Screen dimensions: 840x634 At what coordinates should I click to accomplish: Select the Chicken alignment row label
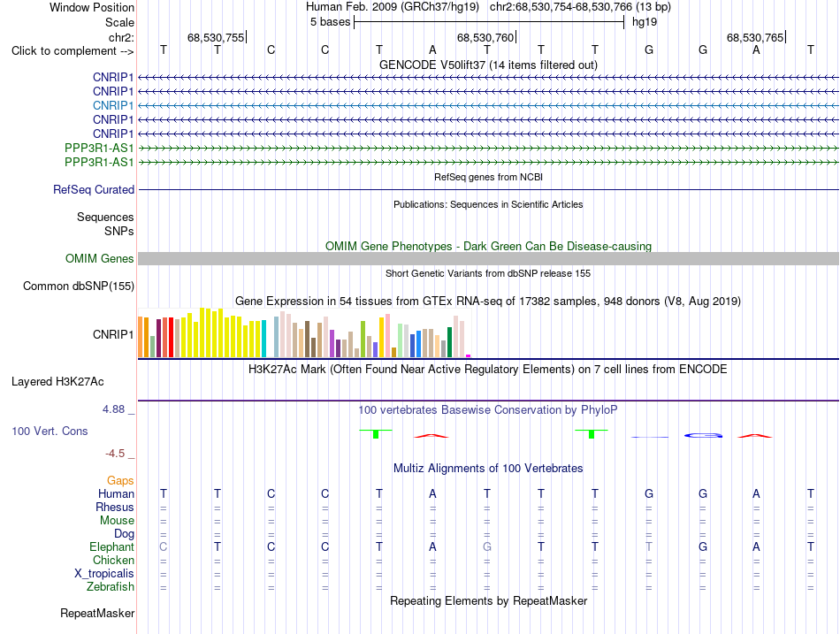(x=113, y=560)
